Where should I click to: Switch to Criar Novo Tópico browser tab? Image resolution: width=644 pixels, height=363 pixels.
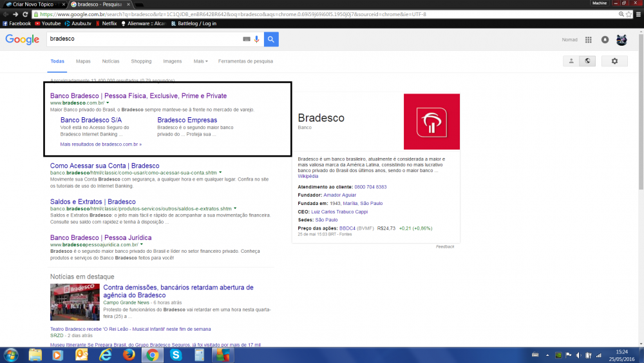point(35,4)
